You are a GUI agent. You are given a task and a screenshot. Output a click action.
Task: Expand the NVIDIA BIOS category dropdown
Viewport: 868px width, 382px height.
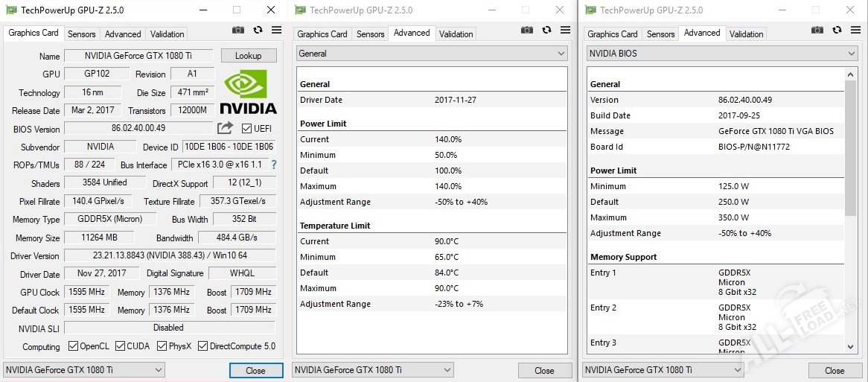[722, 54]
